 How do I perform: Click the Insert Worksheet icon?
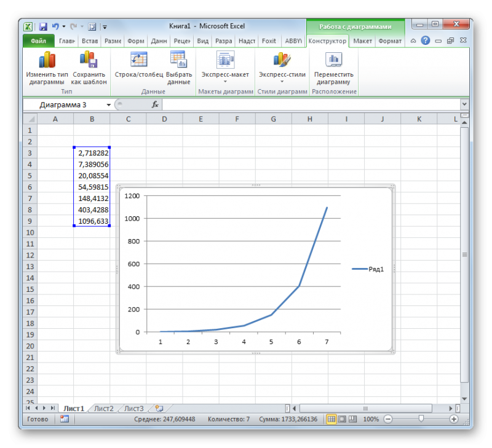point(159,409)
